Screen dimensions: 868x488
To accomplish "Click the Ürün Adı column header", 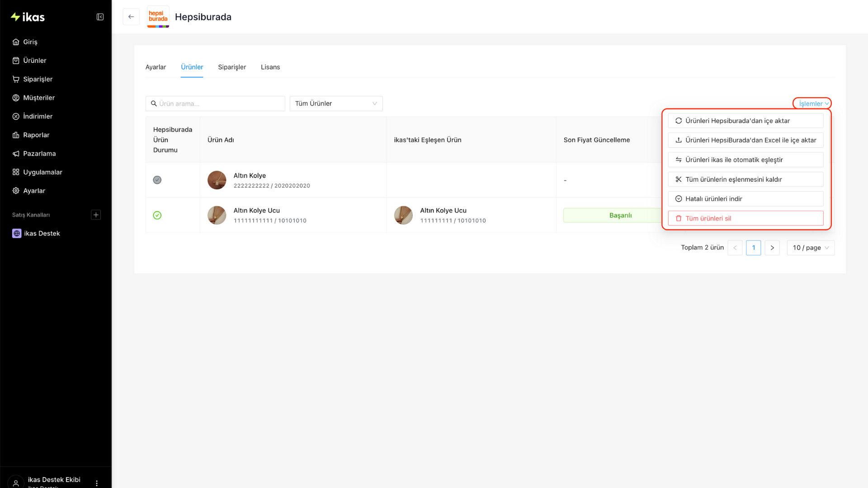I will coord(221,140).
